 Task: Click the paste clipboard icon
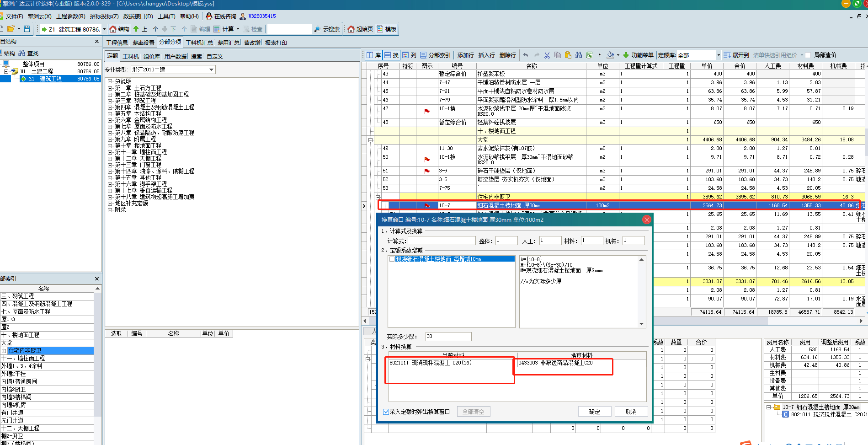568,55
